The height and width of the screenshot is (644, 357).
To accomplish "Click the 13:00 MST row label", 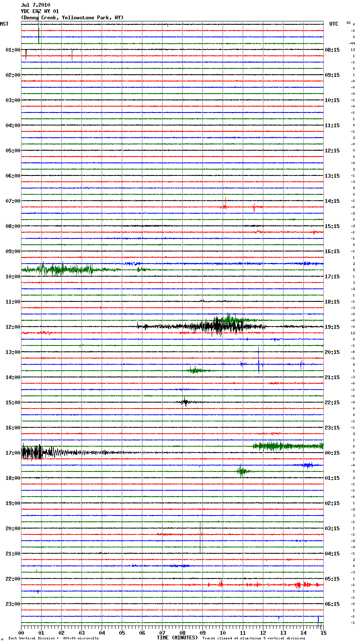I will pyautogui.click(x=13, y=352).
